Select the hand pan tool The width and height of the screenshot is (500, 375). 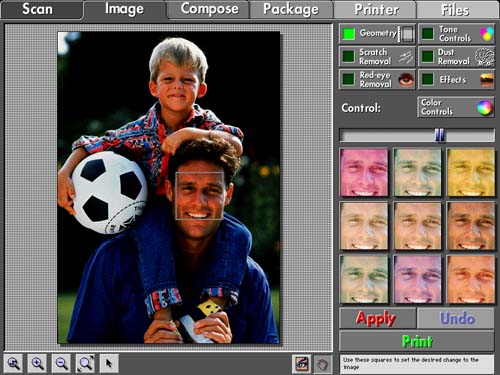click(x=323, y=364)
